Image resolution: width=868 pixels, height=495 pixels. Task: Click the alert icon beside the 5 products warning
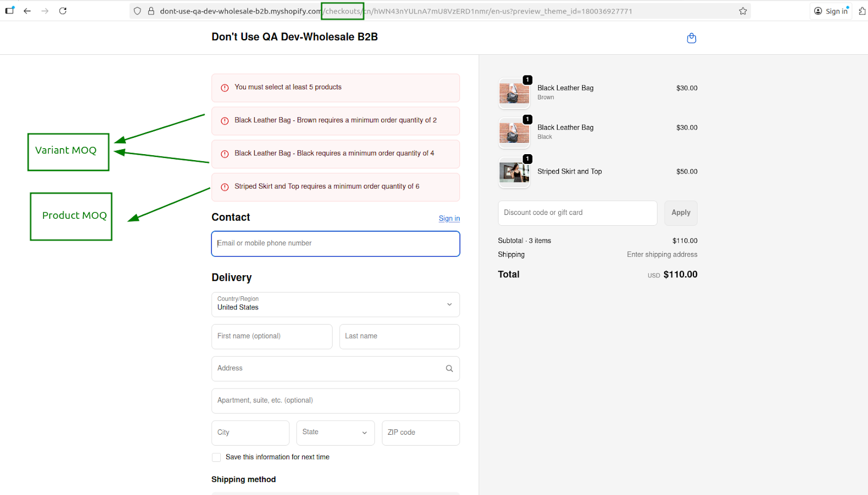click(x=224, y=87)
